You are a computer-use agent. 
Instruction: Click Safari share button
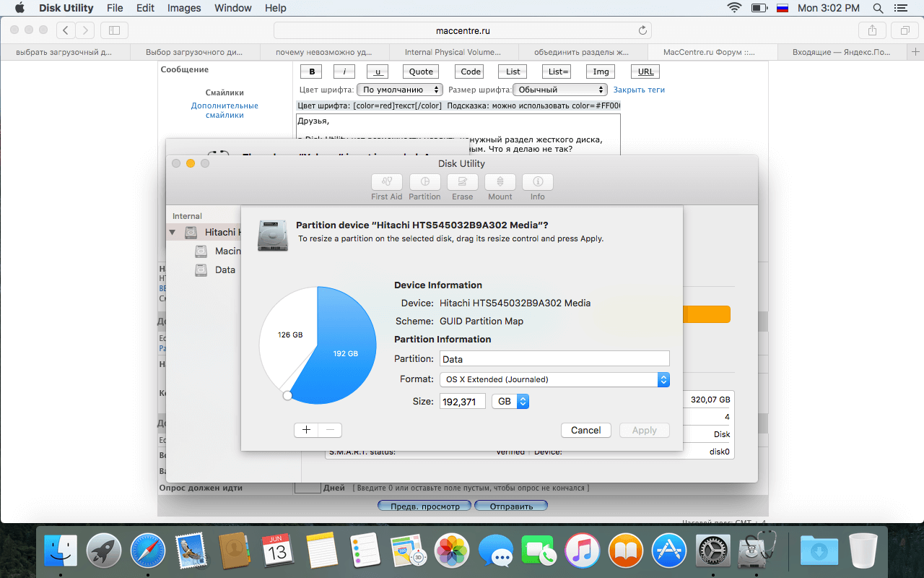coord(872,30)
